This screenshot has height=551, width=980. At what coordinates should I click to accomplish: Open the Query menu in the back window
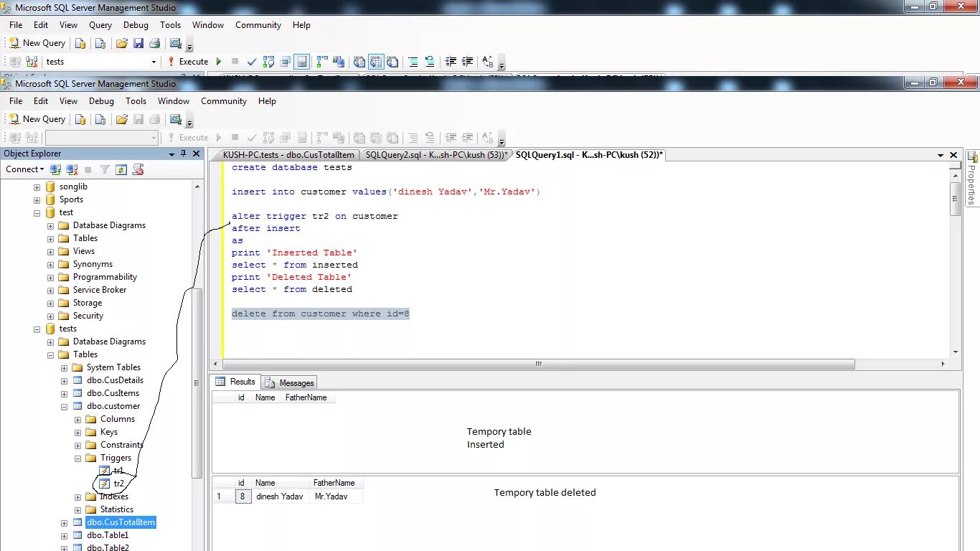tap(100, 25)
